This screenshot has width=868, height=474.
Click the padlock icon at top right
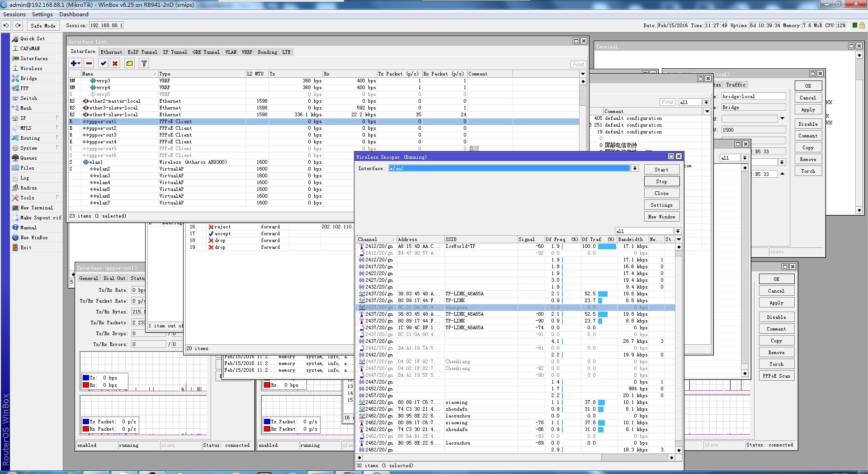(863, 25)
